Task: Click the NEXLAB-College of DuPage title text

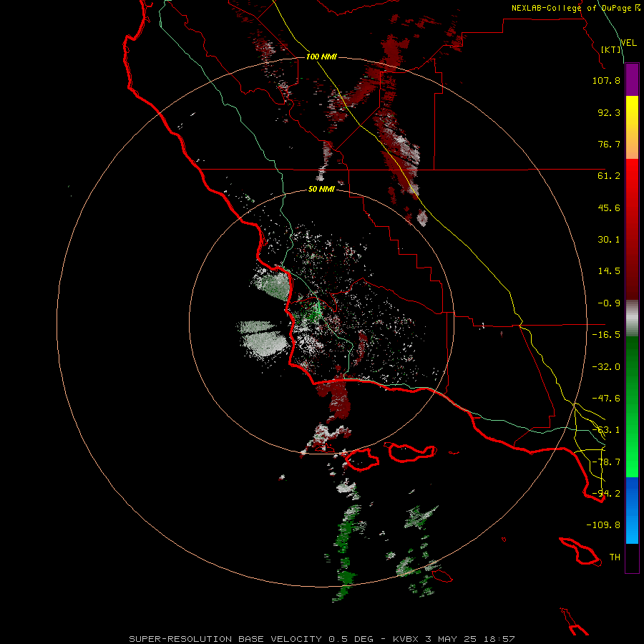Action: [575, 8]
